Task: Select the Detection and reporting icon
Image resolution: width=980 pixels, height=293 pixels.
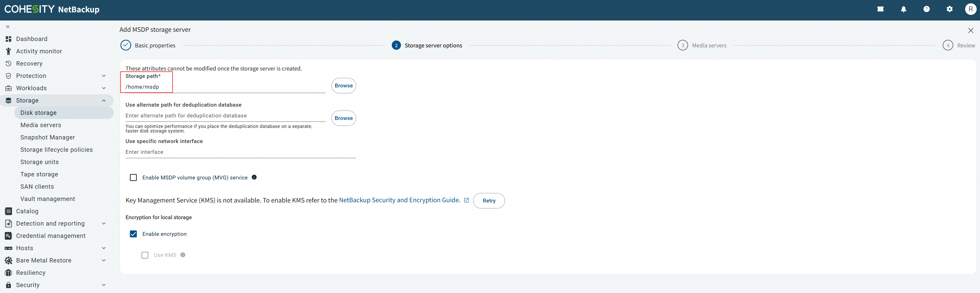Action: [8, 223]
